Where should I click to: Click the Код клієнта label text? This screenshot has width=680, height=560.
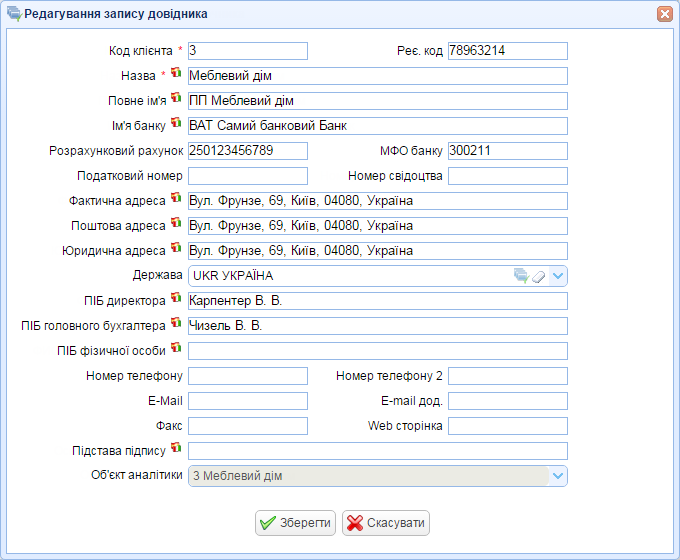(141, 51)
